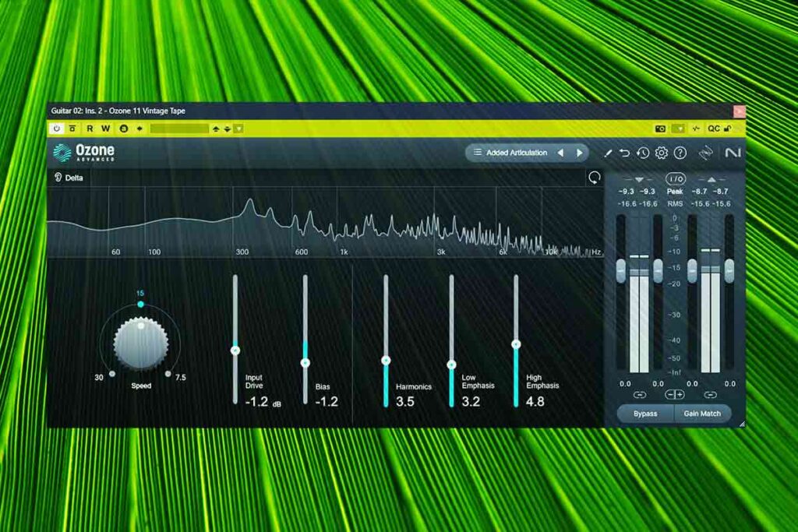Open the help question mark icon
This screenshot has height=532, width=798.
[x=680, y=153]
